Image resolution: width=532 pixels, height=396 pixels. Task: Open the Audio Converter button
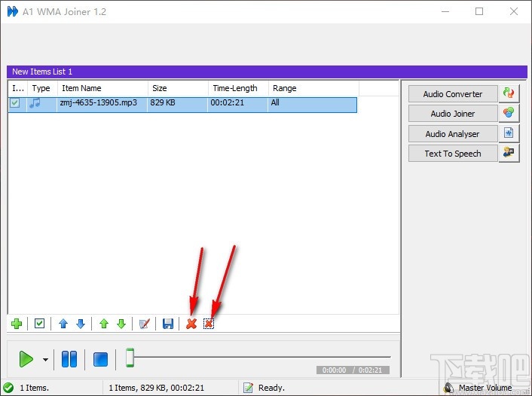[453, 94]
